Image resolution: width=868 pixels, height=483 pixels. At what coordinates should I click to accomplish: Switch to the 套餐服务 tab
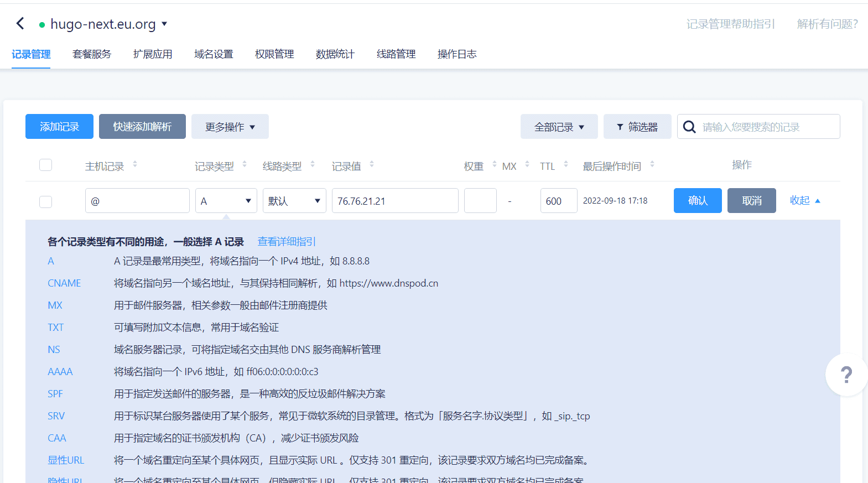(x=92, y=54)
